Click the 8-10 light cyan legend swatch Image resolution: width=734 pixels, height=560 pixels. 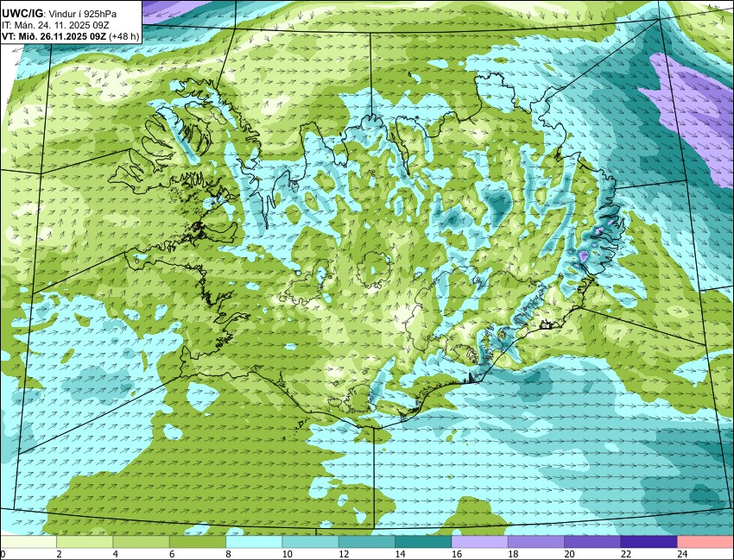coord(254,542)
